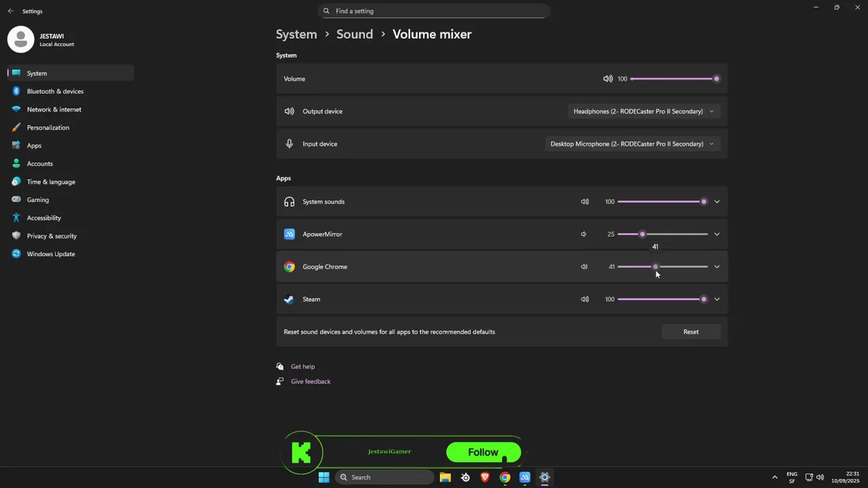Go to Sound breadcrumb
Screen dimensions: 868x488
pos(355,34)
